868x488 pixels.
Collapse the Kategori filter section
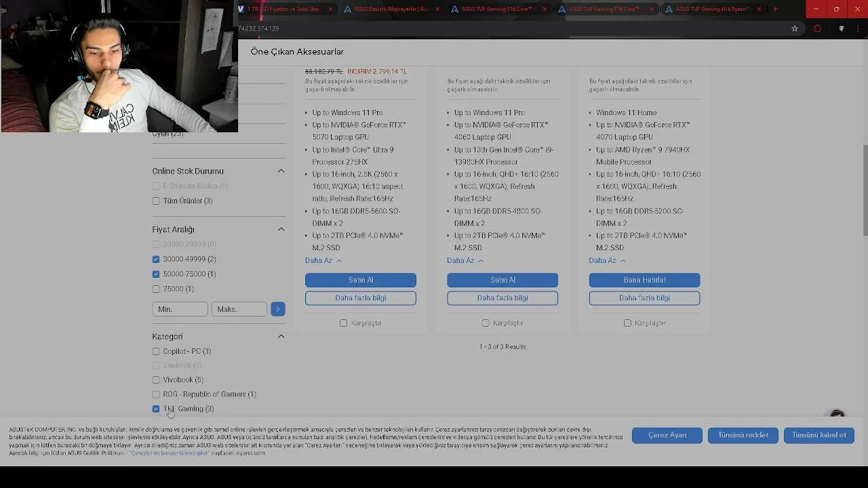281,336
